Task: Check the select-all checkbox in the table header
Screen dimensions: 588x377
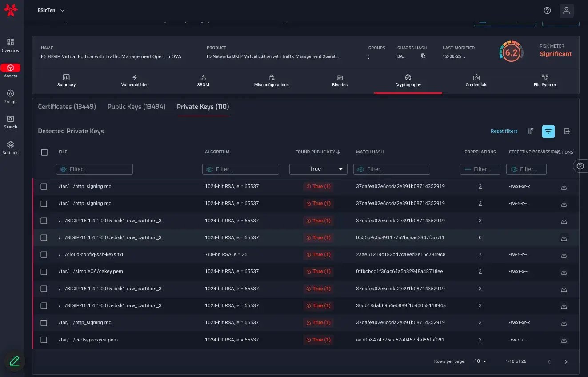Action: [x=44, y=152]
